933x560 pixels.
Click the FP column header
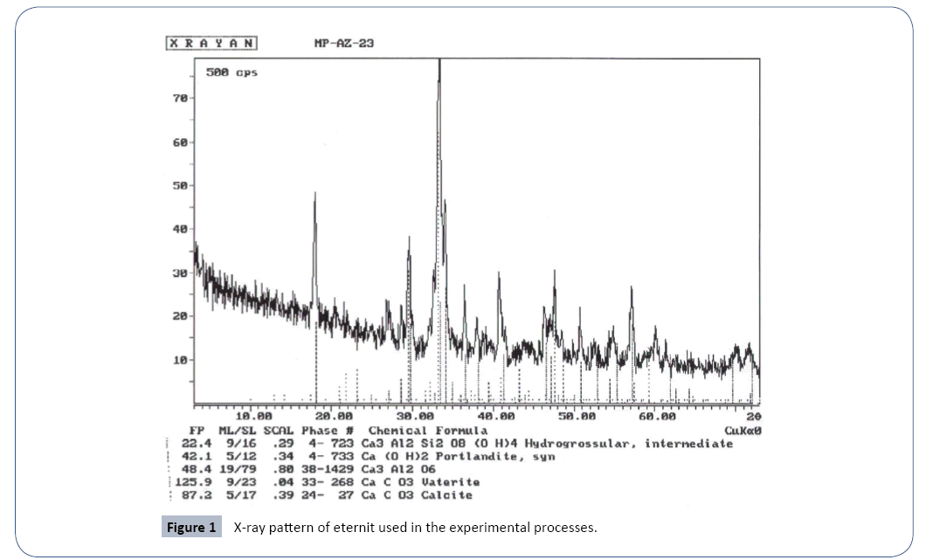coord(197,431)
